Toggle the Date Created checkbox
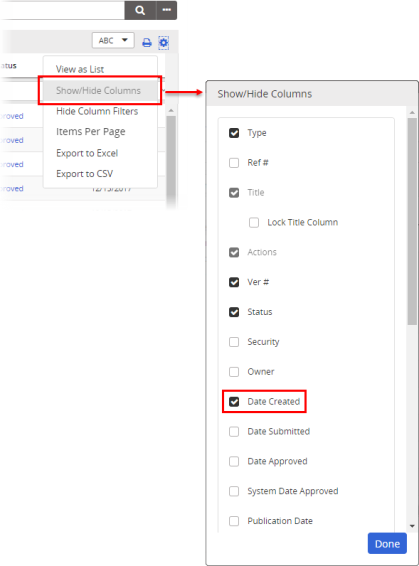This screenshot has width=419, height=566. click(234, 401)
